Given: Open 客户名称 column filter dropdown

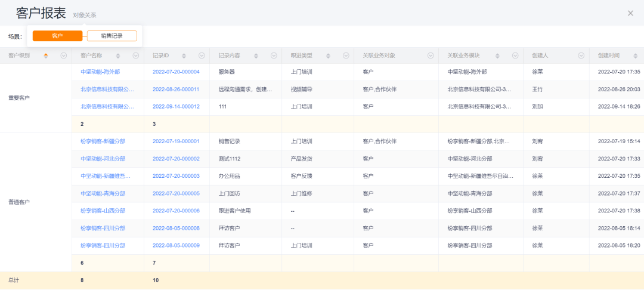Looking at the screenshot, I should point(136,56).
